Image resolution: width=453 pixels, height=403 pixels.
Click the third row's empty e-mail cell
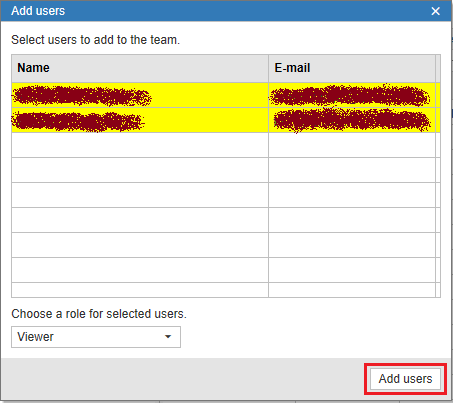pyautogui.click(x=352, y=145)
